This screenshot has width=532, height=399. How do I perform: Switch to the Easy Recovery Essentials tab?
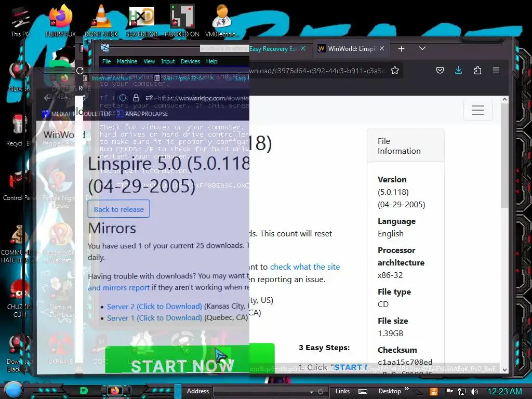tap(277, 48)
